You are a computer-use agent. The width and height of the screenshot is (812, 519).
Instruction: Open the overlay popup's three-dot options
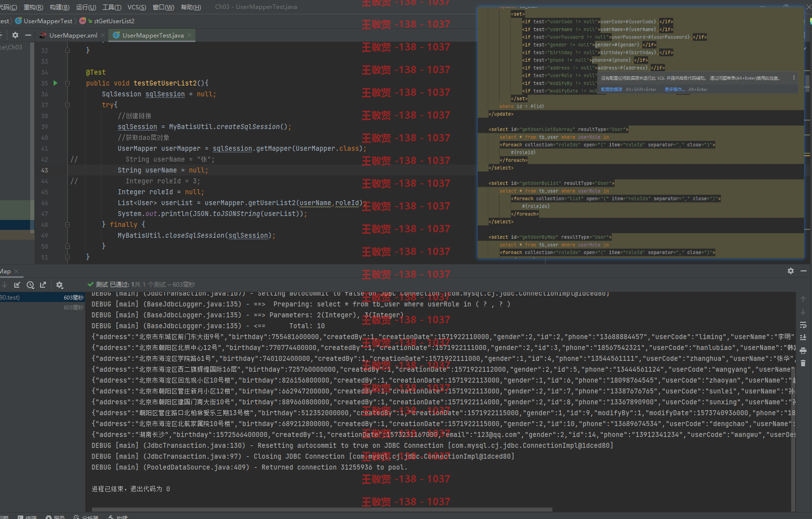794,78
